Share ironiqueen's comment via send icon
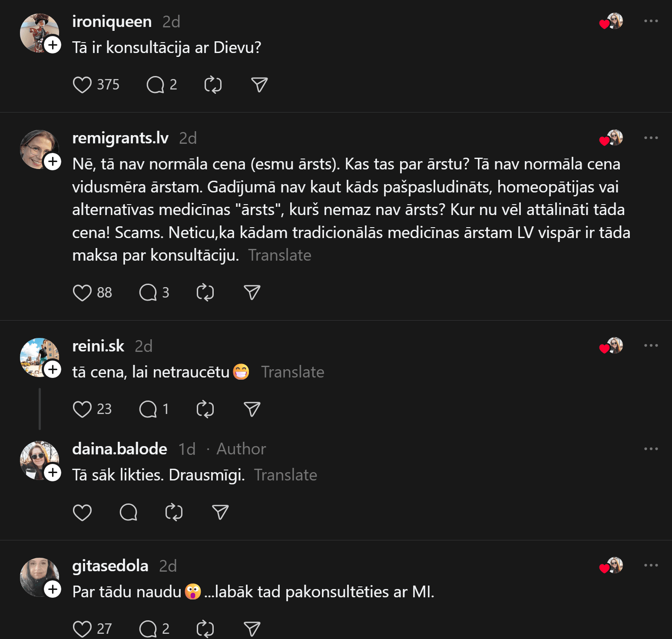The image size is (672, 639). (259, 85)
